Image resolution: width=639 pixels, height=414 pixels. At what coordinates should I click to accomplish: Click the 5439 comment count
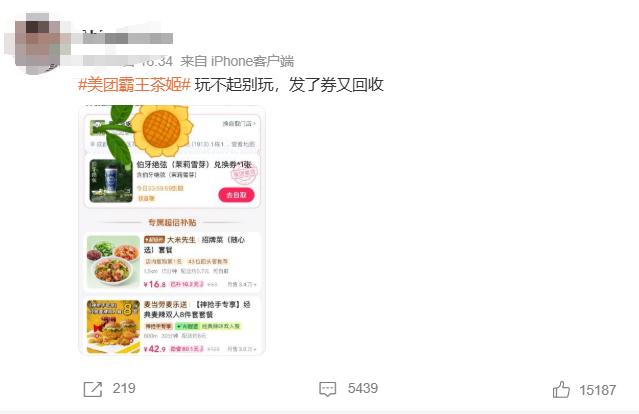363,388
